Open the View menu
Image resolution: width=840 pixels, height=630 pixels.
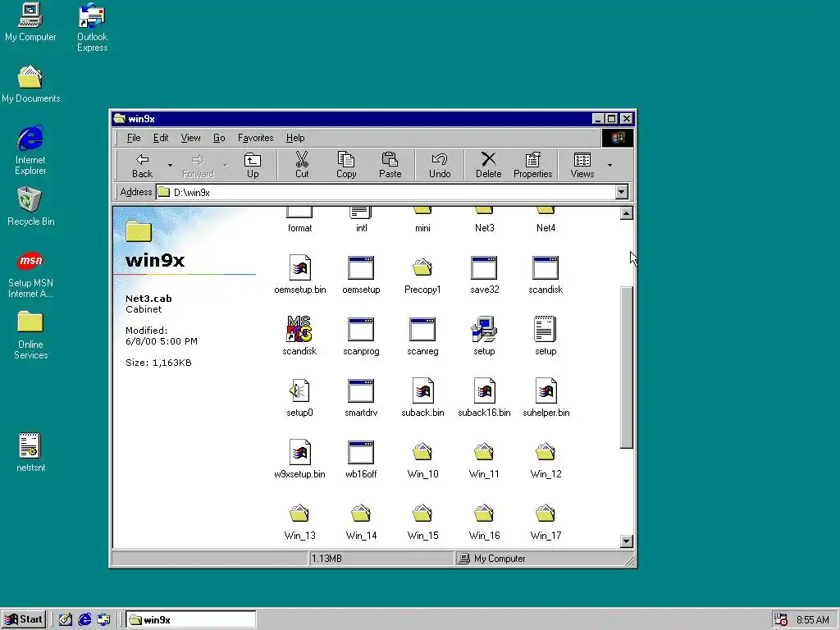(x=190, y=138)
